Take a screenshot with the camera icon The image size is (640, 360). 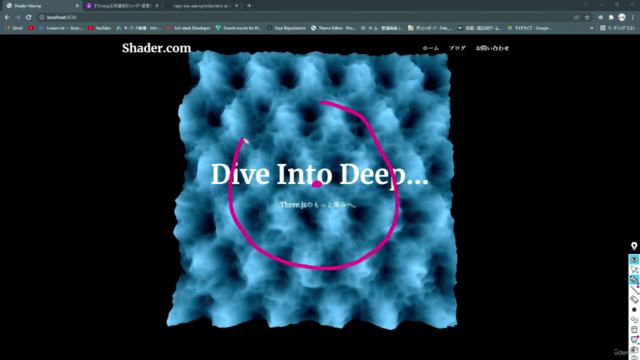(x=634, y=349)
